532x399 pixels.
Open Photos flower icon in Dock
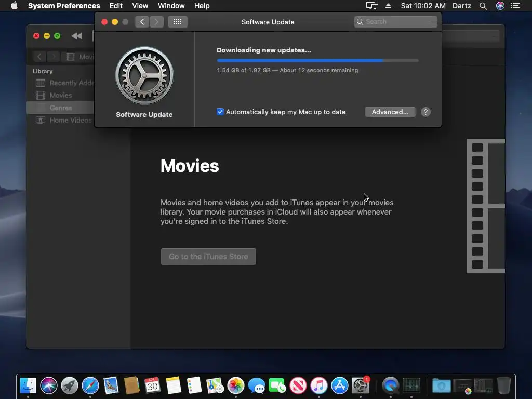(x=236, y=385)
